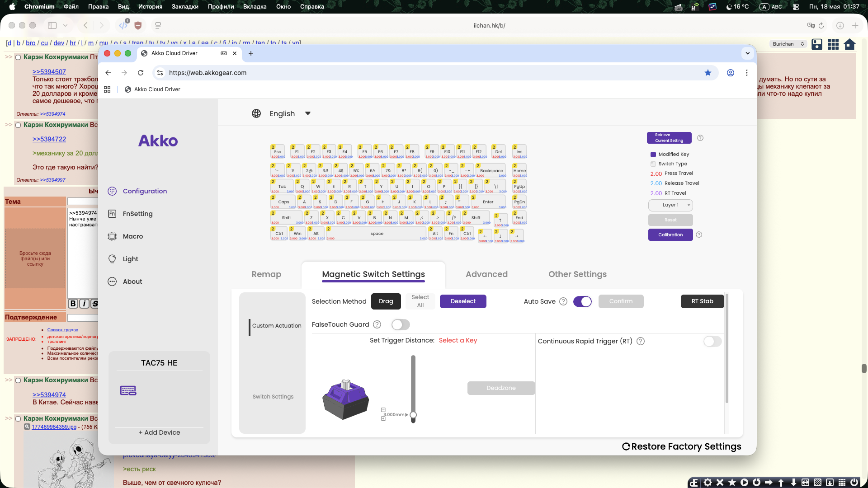Check the Switch Type checkbox
This screenshot has height=488, width=868.
click(653, 164)
